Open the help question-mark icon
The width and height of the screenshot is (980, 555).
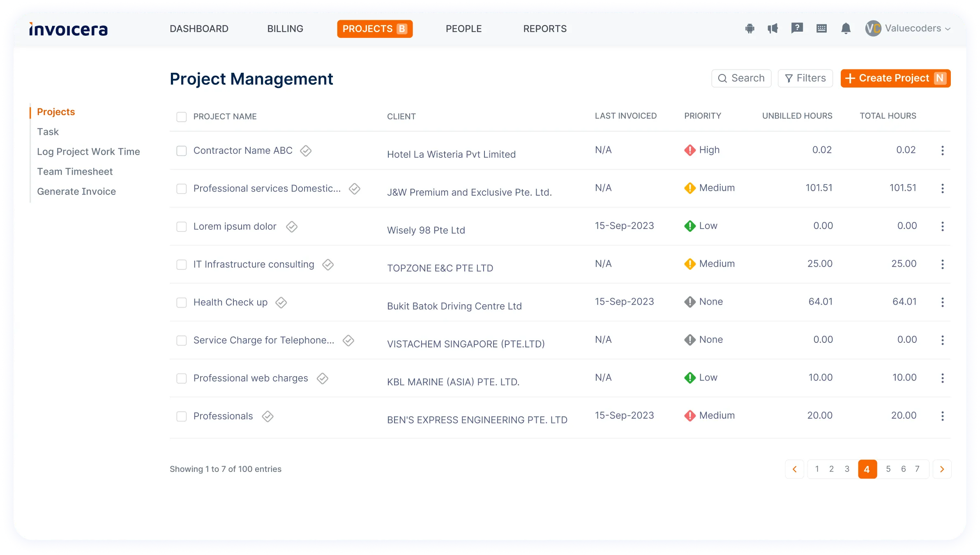(x=797, y=28)
